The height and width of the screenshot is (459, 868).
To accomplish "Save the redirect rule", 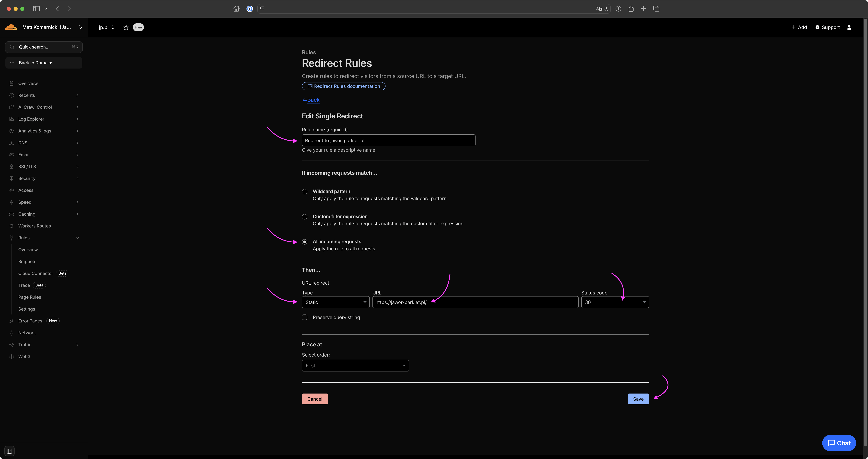I will click(x=638, y=399).
